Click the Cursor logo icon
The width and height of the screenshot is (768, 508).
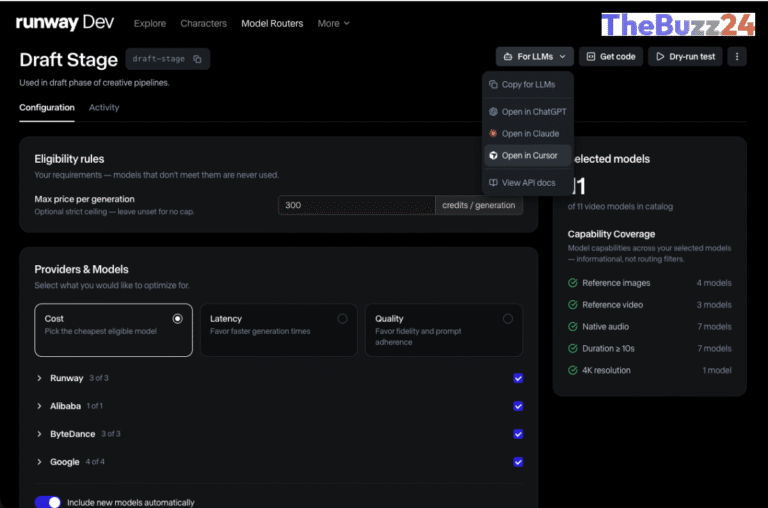tap(493, 155)
